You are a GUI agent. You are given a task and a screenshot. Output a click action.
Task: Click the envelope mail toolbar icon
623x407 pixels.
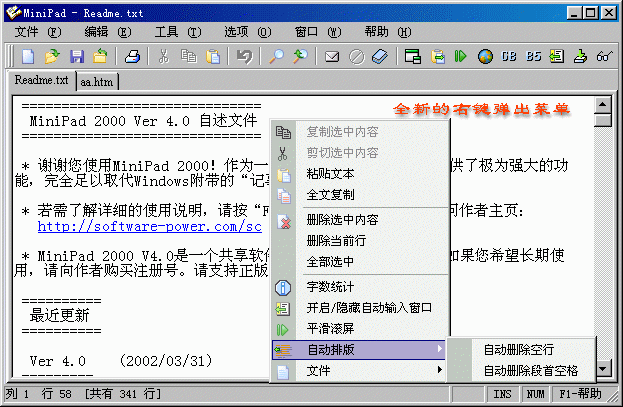(x=332, y=56)
